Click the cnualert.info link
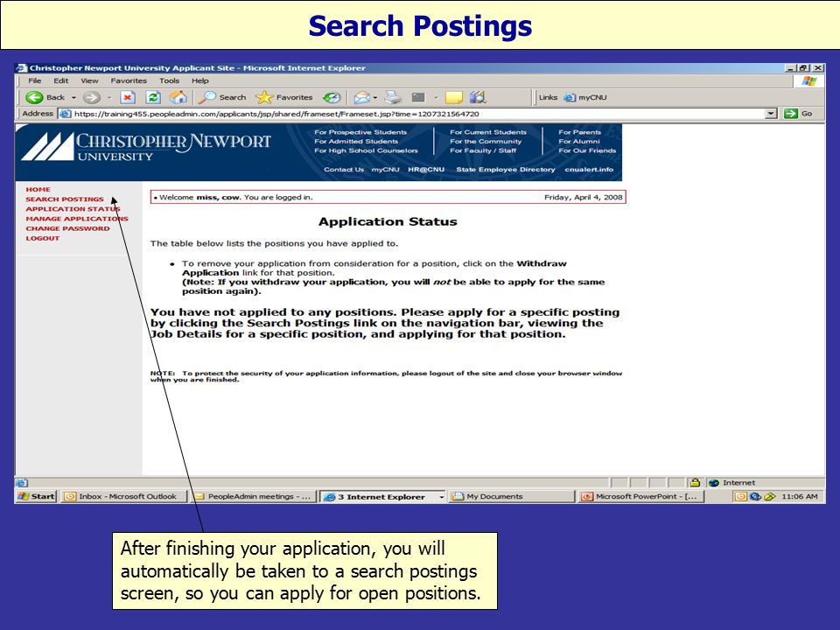The width and height of the screenshot is (840, 630). click(589, 169)
